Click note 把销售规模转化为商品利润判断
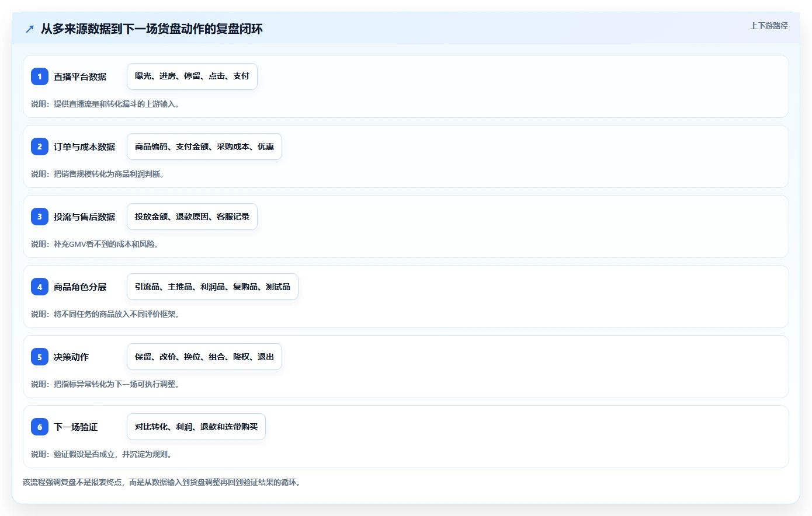Screen dimensions: 812x516 tap(98, 174)
